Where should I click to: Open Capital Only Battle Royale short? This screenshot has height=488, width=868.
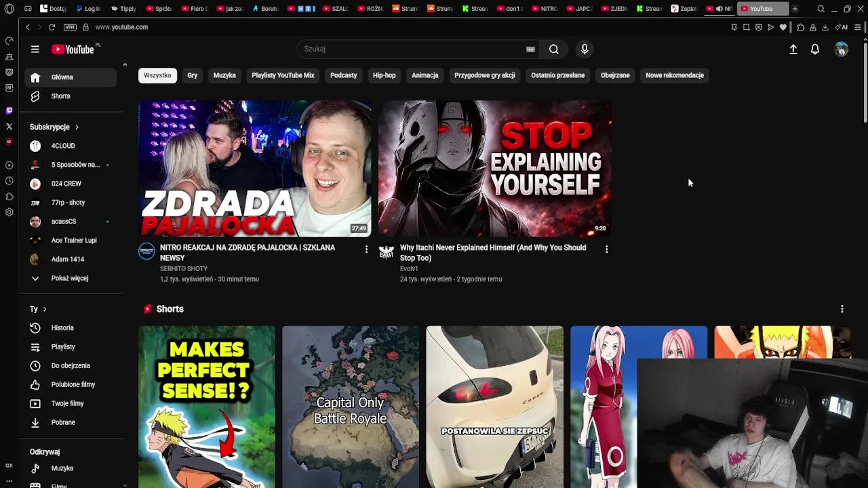[x=351, y=407]
